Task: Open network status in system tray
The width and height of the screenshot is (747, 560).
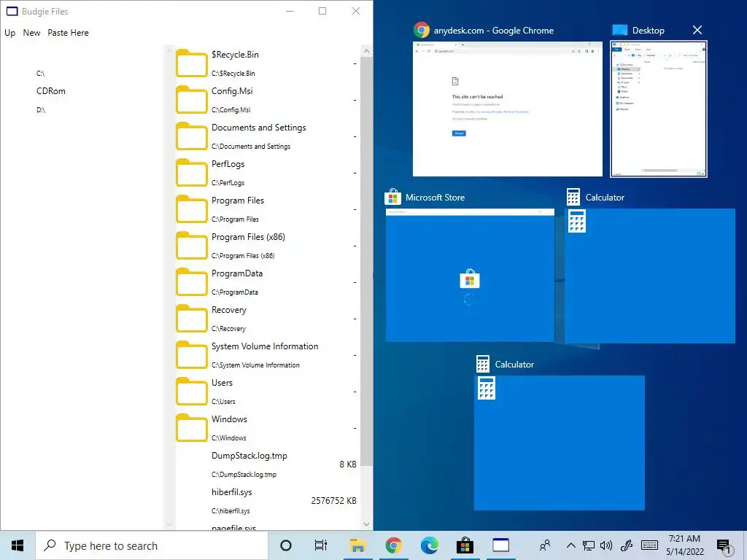Action: (x=589, y=545)
